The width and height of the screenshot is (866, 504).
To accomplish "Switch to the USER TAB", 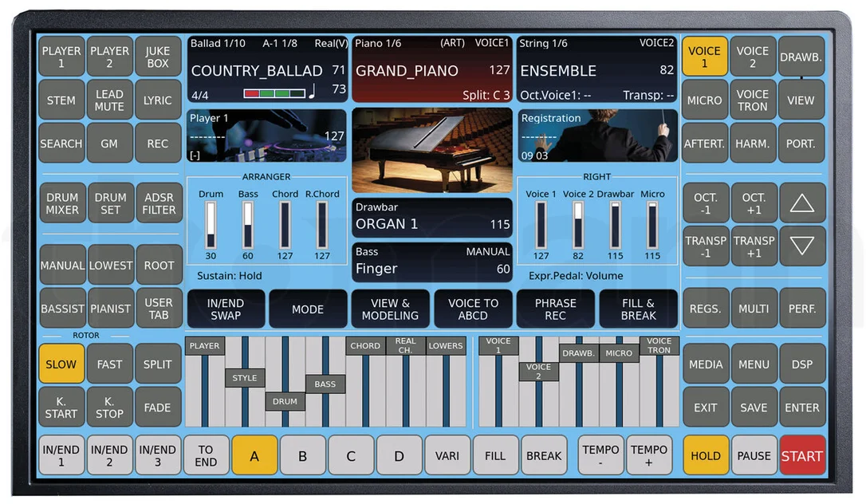I will click(x=159, y=309).
